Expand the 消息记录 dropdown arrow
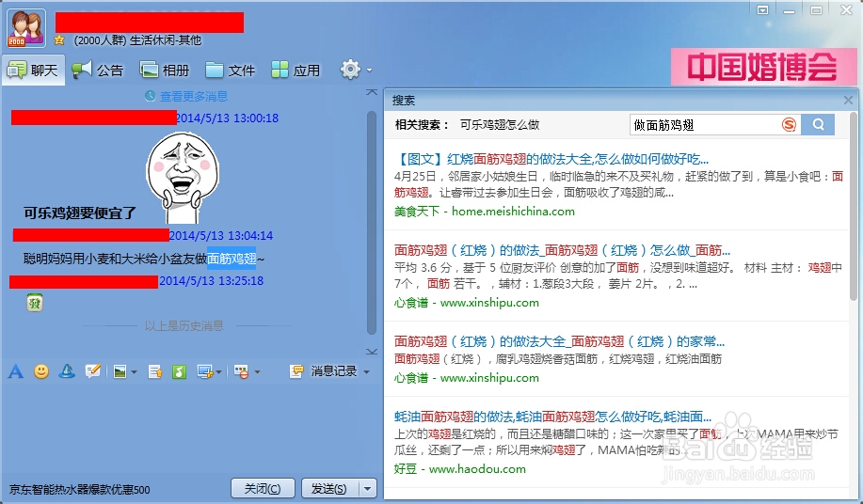 coord(366,372)
